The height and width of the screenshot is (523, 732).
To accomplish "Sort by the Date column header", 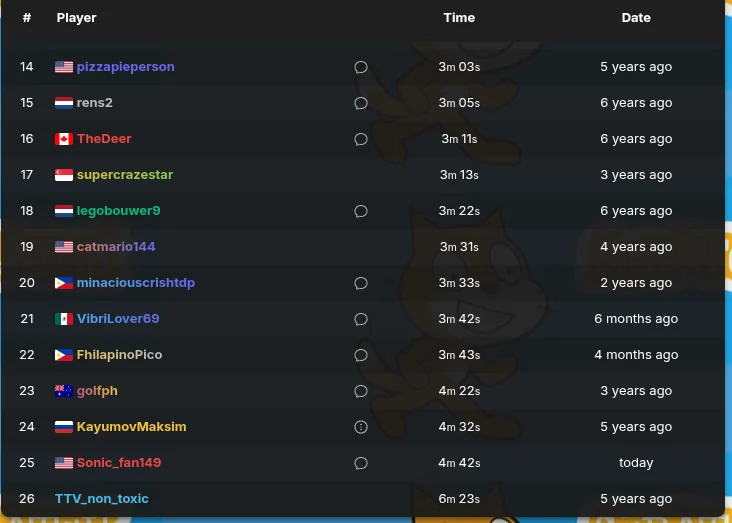I will [x=636, y=17].
